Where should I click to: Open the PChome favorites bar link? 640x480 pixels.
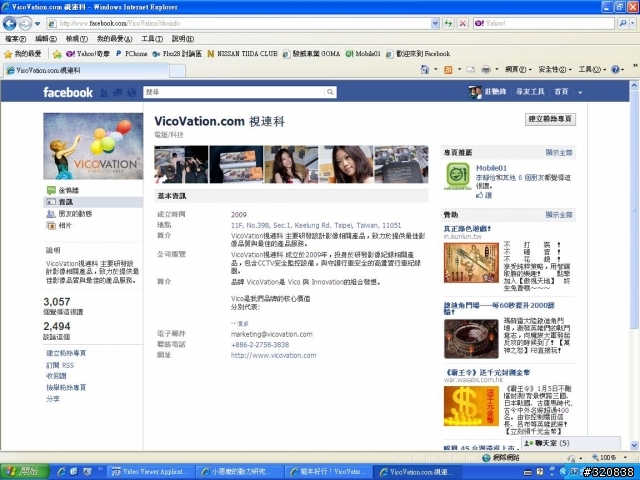click(x=131, y=53)
